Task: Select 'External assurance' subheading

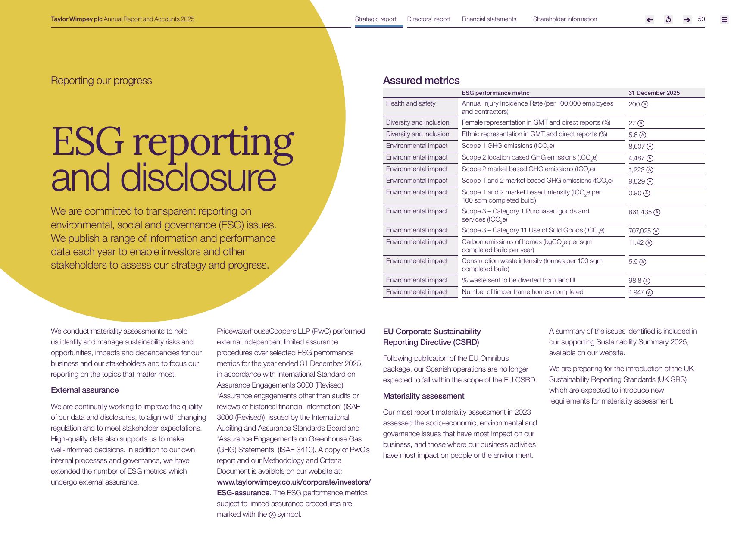Action: pyautogui.click(x=84, y=390)
